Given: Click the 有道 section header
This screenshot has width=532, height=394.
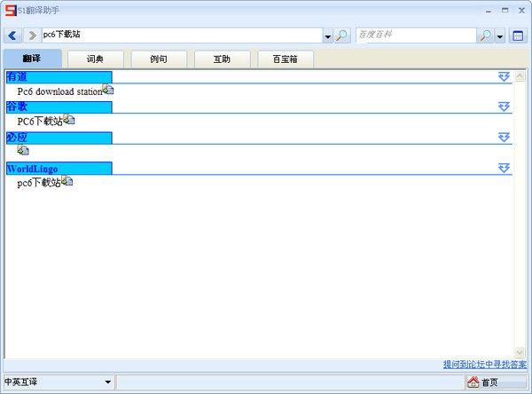Looking at the screenshot, I should pos(59,77).
